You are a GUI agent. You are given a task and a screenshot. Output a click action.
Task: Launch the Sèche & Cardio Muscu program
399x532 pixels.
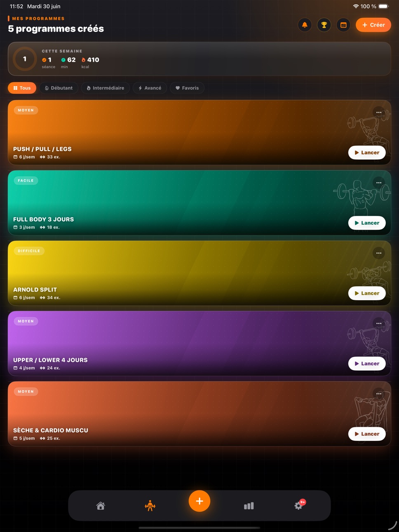point(367,434)
